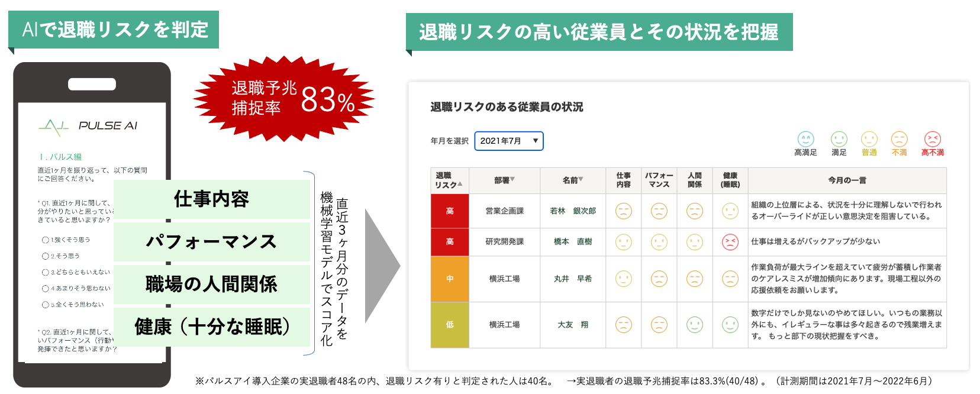This screenshot has height=394, width=980.
Task: Click the red 高不満 face legend icon
Action: point(932,139)
